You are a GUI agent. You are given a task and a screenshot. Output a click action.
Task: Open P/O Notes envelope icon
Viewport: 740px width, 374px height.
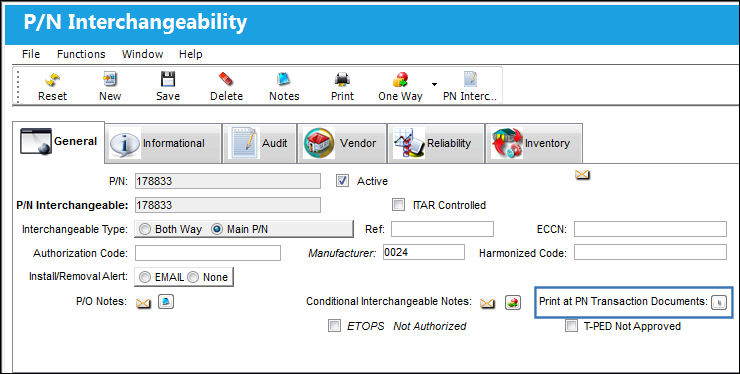143,303
